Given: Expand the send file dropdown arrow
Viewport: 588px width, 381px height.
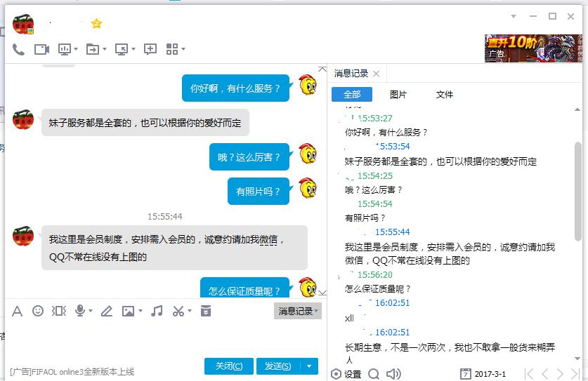Looking at the screenshot, I should point(105,49).
